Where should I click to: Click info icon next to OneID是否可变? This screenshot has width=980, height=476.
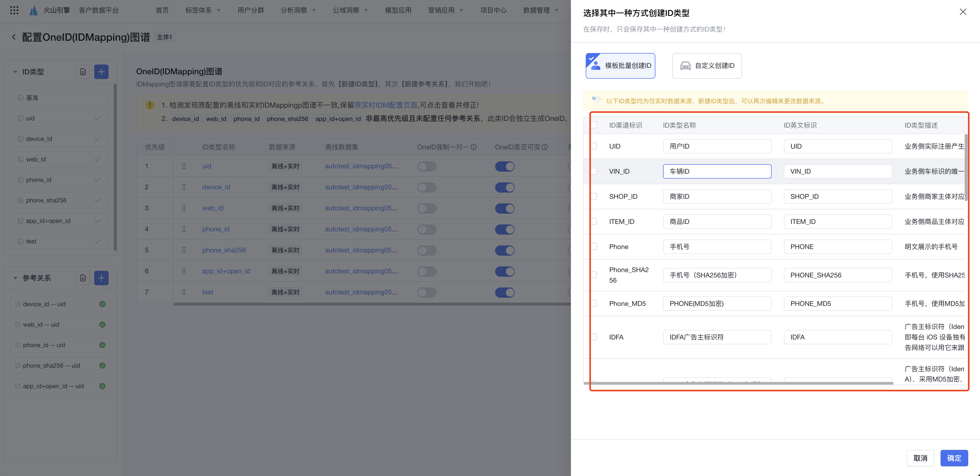545,147
